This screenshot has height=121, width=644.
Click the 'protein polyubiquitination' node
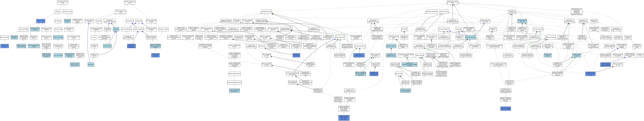235,82
